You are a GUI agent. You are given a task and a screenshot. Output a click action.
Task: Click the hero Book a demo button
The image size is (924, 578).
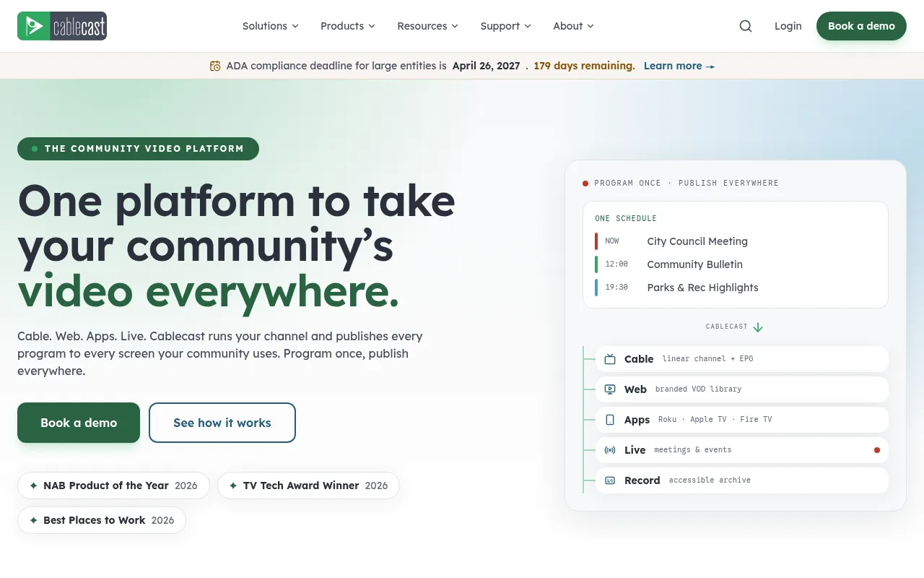[x=79, y=423]
